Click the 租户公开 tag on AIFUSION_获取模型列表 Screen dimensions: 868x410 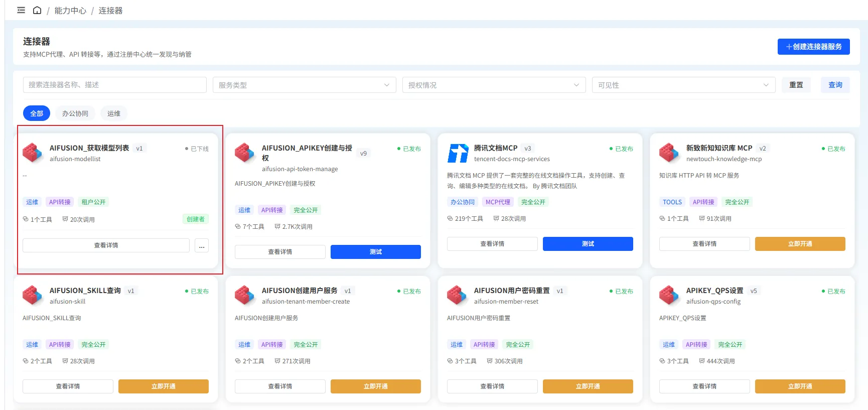93,202
